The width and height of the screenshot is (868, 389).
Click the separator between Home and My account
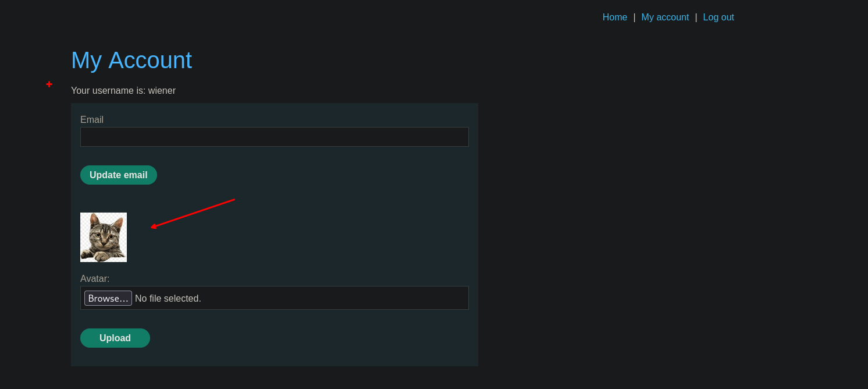[x=634, y=17]
